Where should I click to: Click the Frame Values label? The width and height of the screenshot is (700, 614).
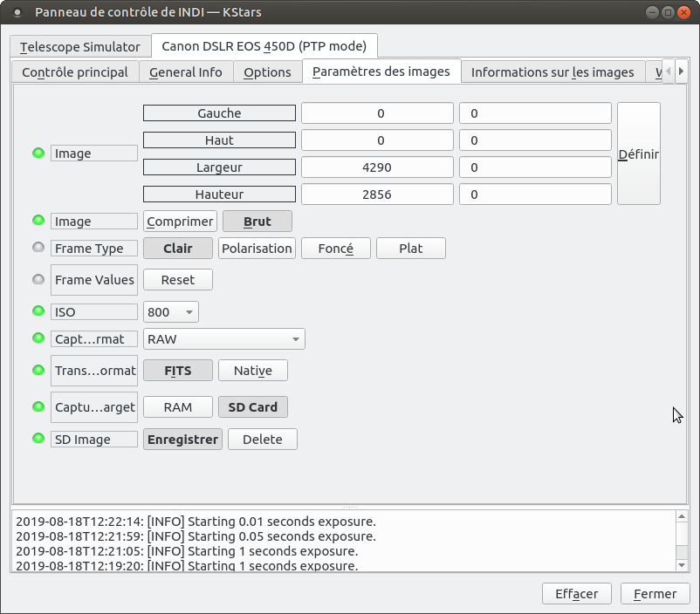click(x=94, y=280)
